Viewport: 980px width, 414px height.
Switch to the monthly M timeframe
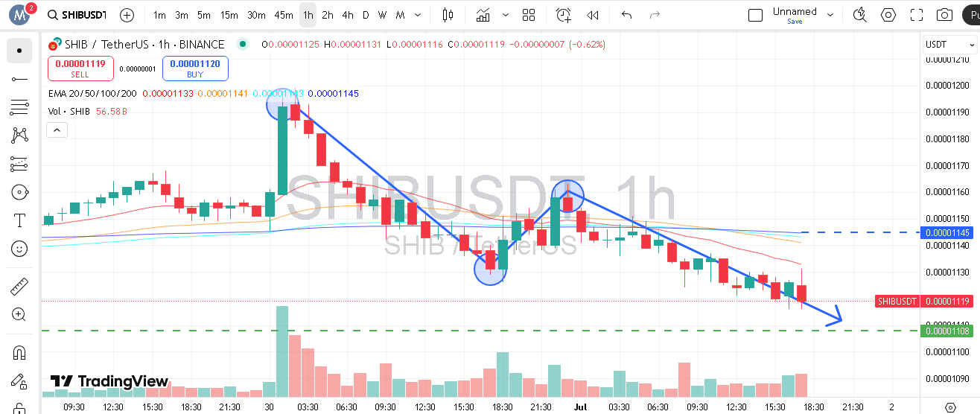401,15
